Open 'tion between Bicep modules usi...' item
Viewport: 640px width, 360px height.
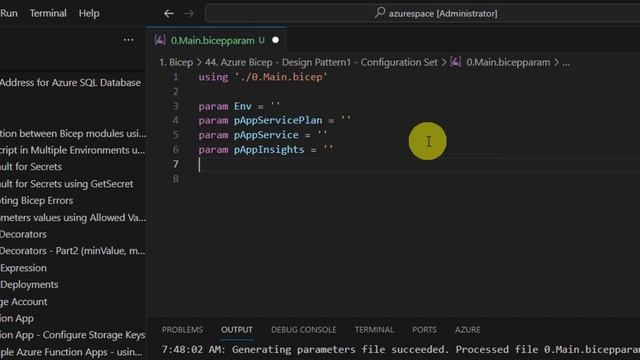tap(73, 133)
